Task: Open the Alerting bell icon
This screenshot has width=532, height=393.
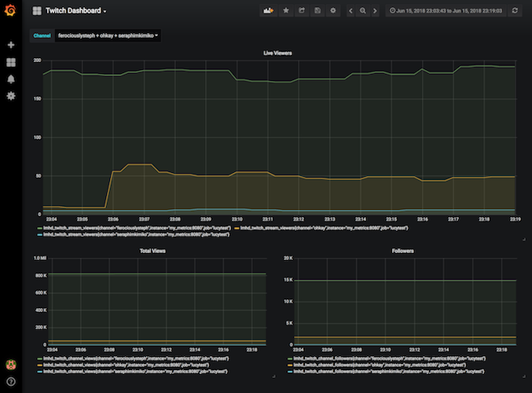Action: coord(11,79)
